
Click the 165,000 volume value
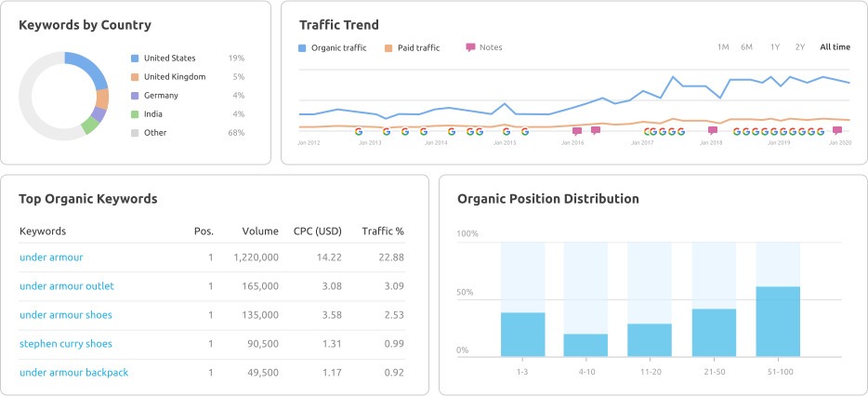pos(260,285)
